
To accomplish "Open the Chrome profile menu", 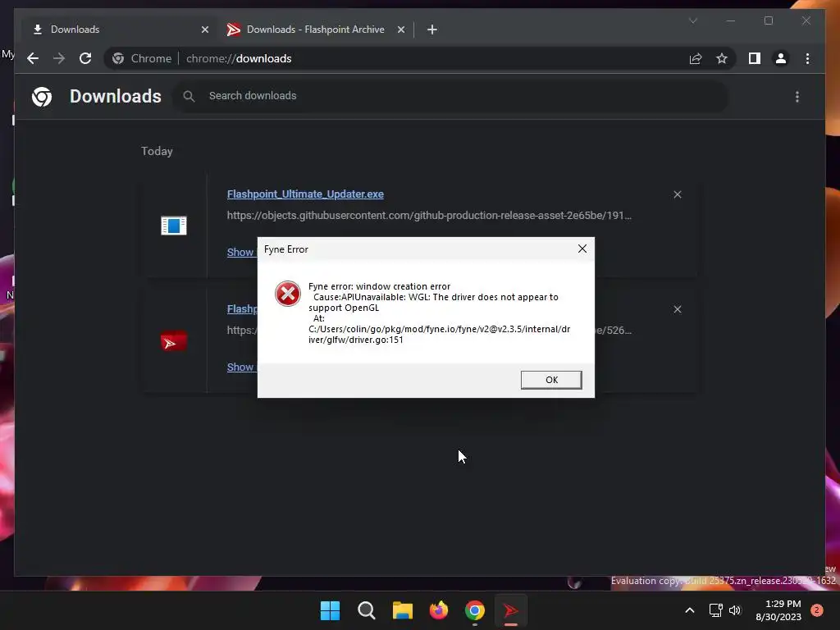I will tap(781, 58).
